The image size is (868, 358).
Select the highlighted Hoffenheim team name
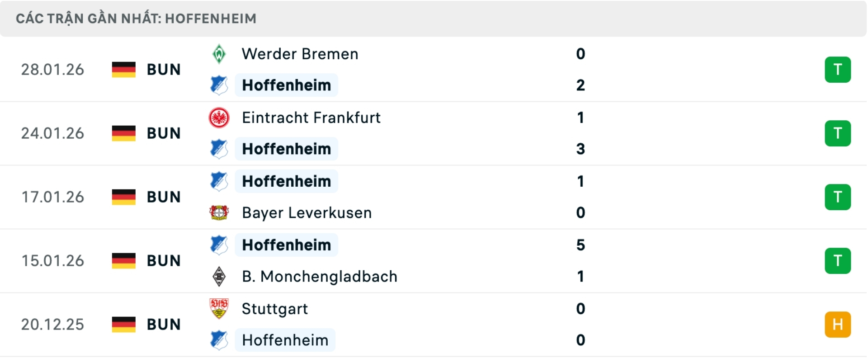[x=286, y=85]
